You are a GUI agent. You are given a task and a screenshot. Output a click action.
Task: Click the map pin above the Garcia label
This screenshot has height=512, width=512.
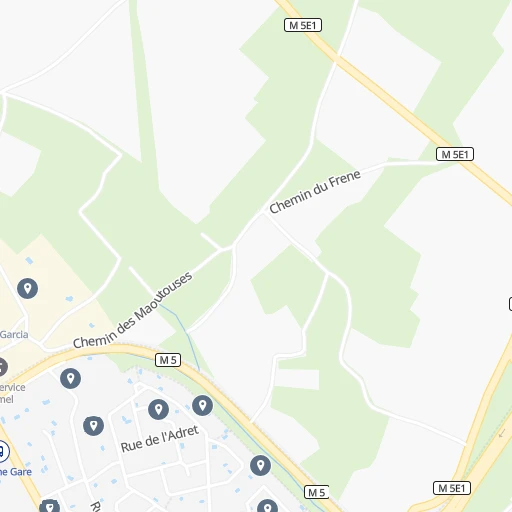(27, 288)
